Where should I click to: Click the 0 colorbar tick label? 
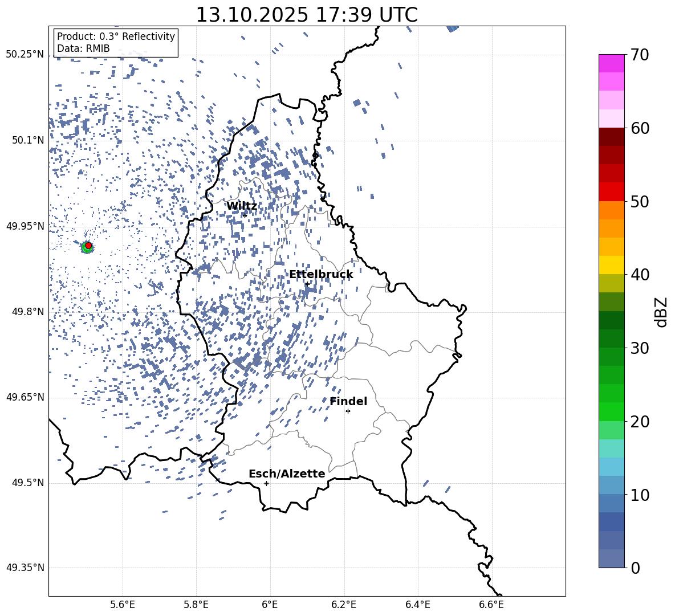click(x=636, y=568)
